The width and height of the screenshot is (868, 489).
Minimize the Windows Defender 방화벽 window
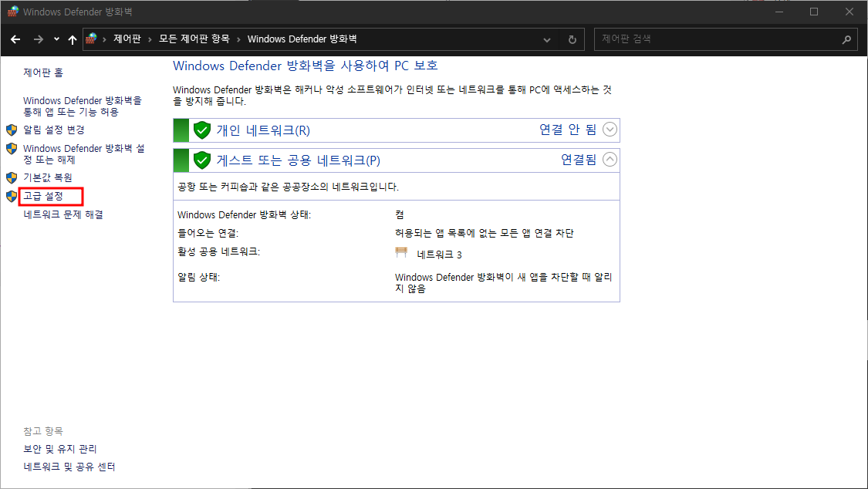pos(778,12)
